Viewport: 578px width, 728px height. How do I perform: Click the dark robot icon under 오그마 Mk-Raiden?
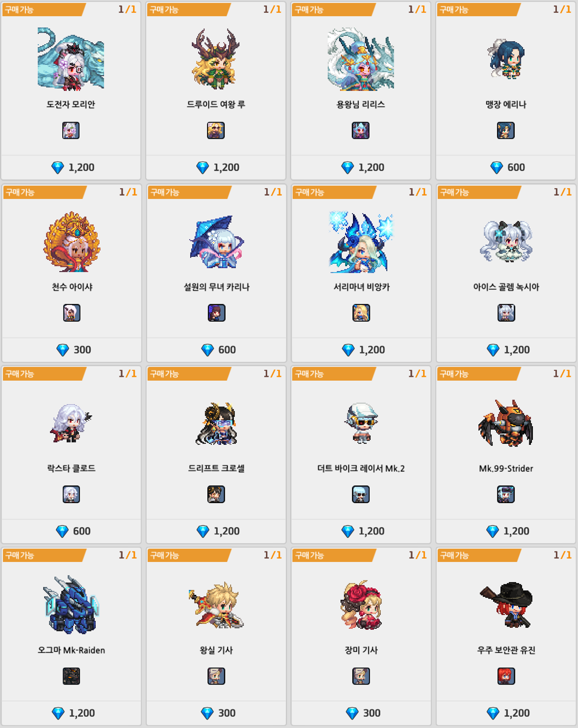71,676
